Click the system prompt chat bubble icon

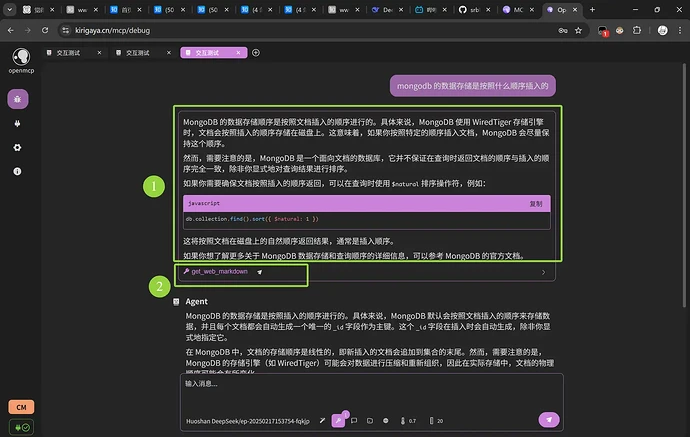(x=354, y=420)
